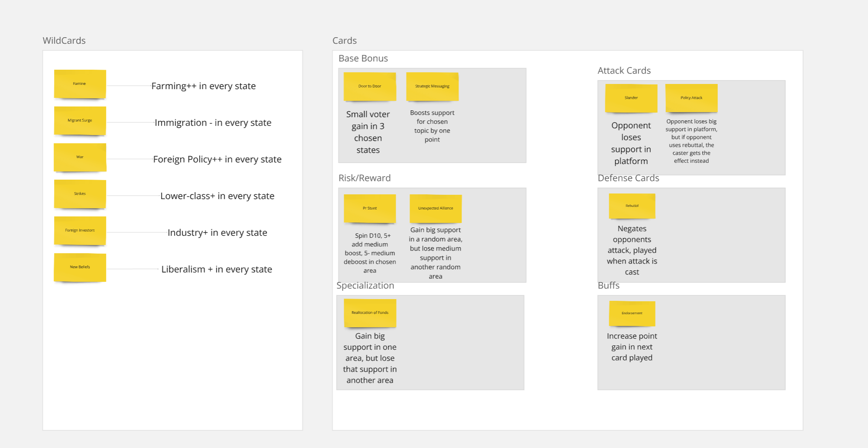Select the Door to Door sticky note
868x448 pixels.
[370, 86]
